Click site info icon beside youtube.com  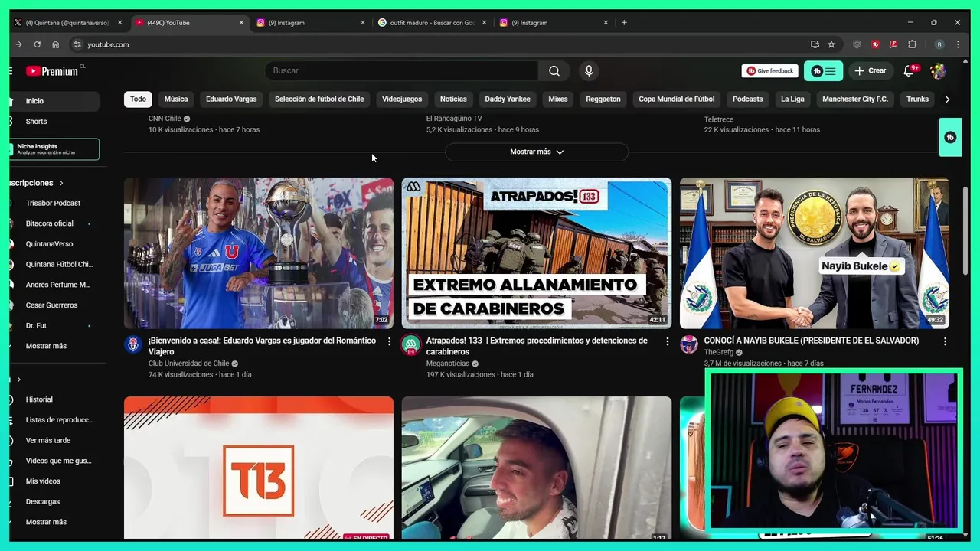[x=77, y=44]
